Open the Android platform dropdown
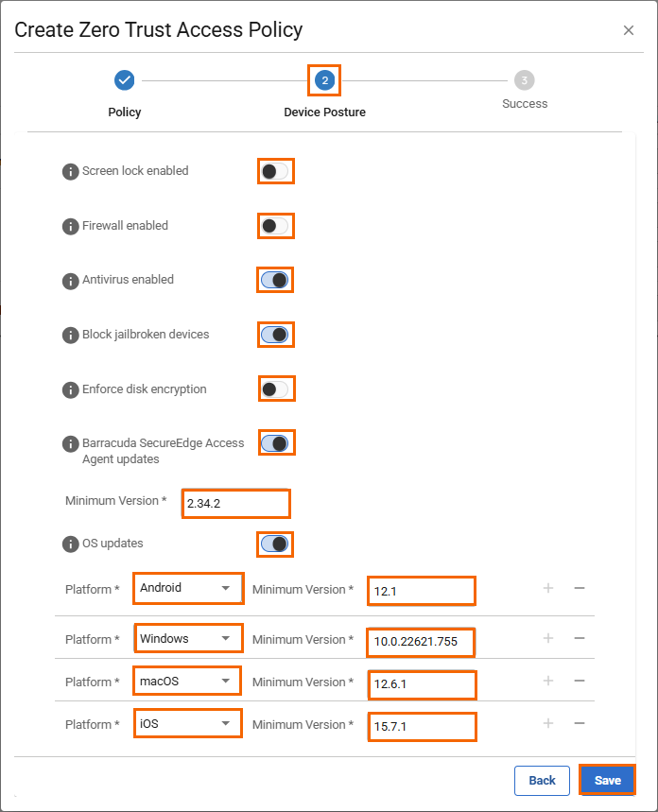Screen dimensions: 658x812 click(187, 588)
